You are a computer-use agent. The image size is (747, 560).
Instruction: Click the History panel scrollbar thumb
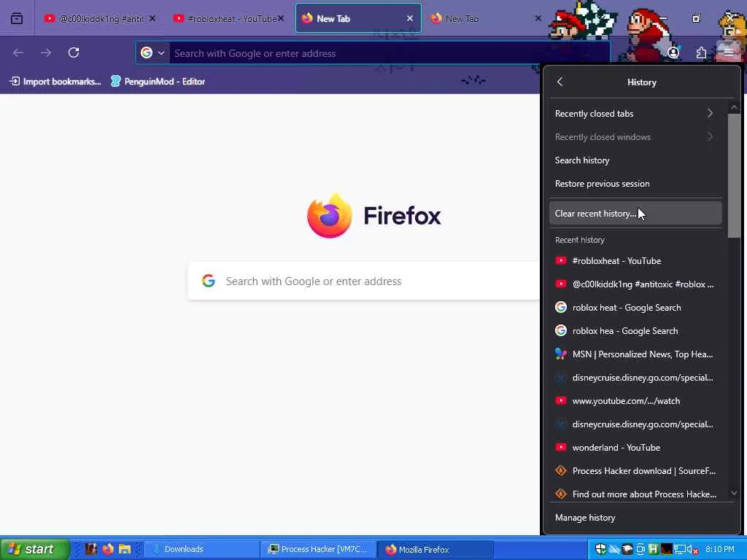(734, 175)
